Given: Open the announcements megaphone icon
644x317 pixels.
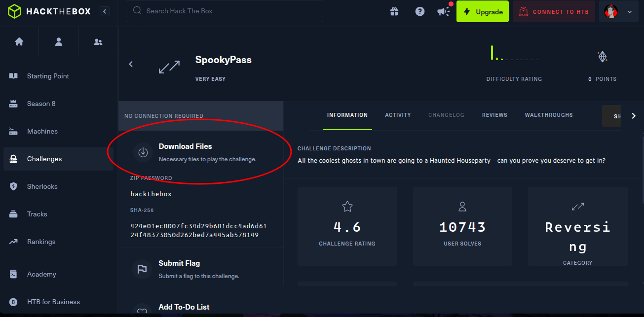Looking at the screenshot, I should (444, 11).
